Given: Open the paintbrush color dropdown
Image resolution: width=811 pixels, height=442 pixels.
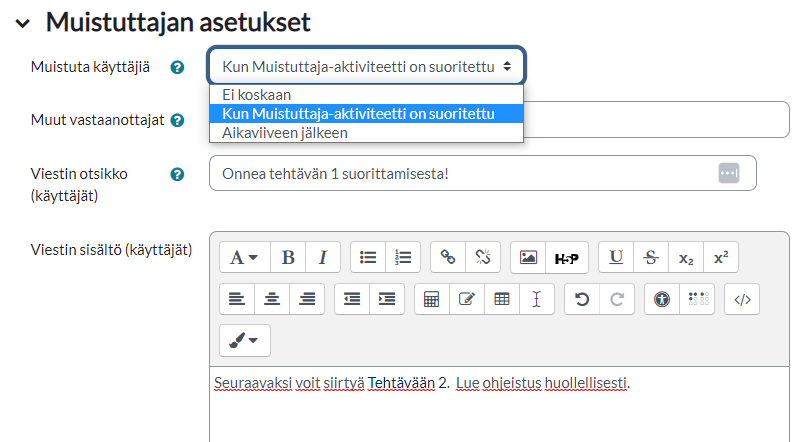Looking at the screenshot, I should coord(244,341).
